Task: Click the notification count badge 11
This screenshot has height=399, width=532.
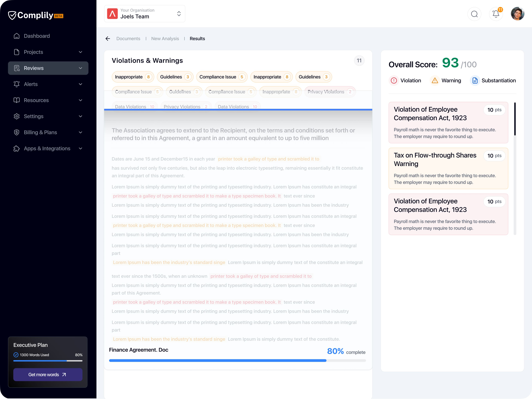Action: (x=500, y=10)
